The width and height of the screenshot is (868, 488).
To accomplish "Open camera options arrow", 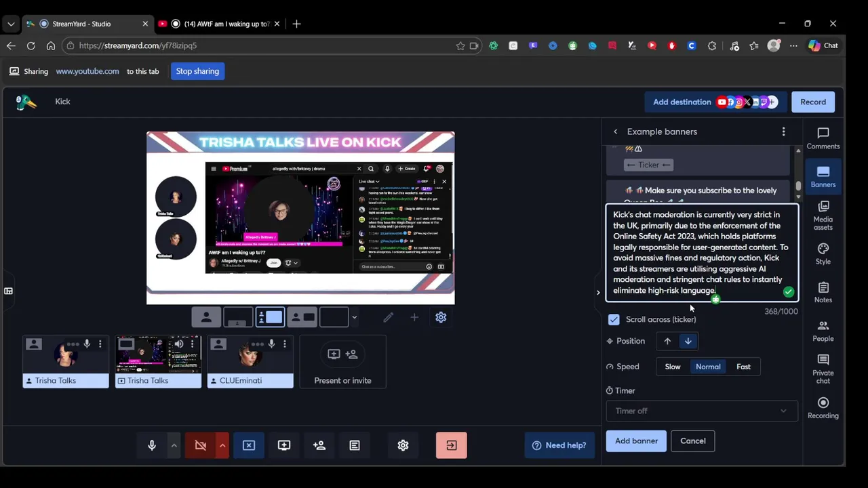I will pos(222,445).
